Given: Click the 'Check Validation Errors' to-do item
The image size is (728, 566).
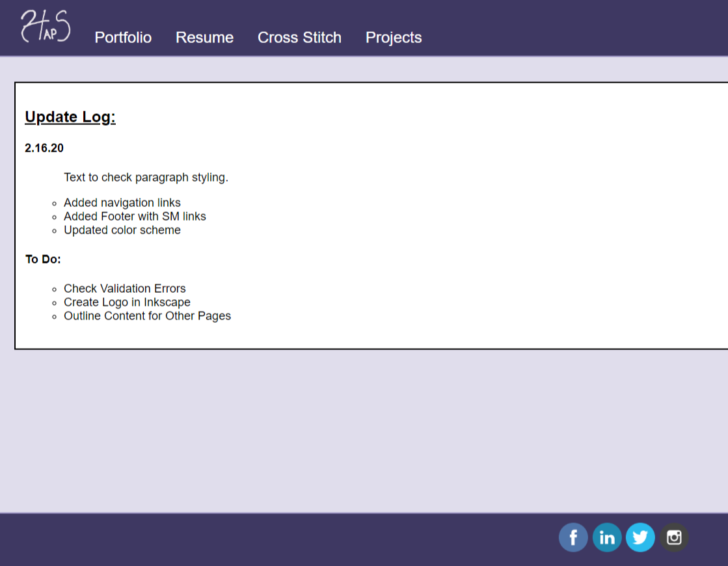Looking at the screenshot, I should point(125,289).
